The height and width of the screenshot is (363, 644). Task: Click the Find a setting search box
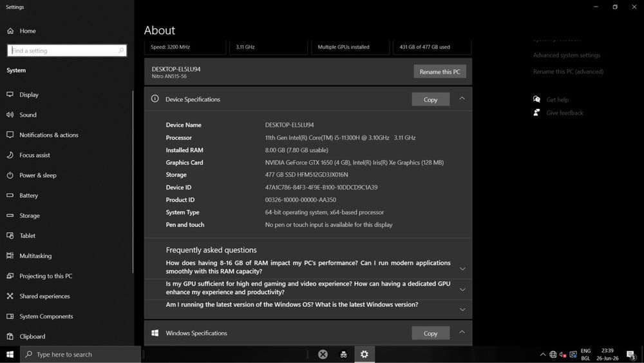[x=67, y=50]
